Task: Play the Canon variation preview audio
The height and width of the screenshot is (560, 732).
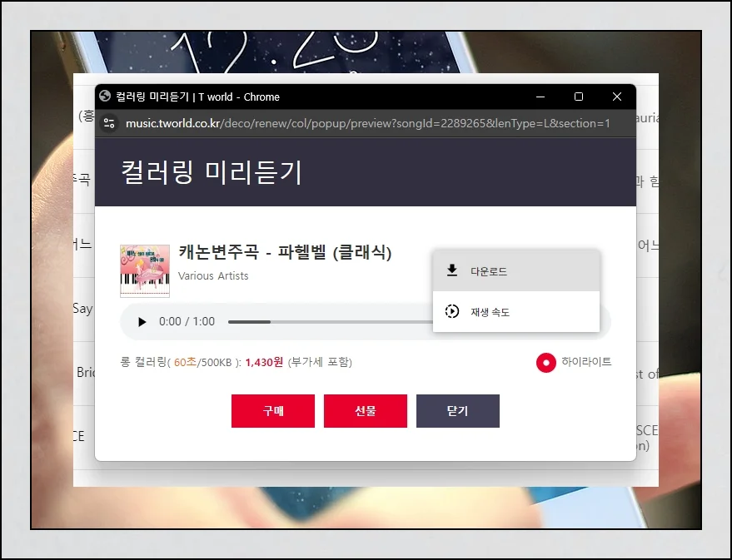Action: [x=142, y=322]
